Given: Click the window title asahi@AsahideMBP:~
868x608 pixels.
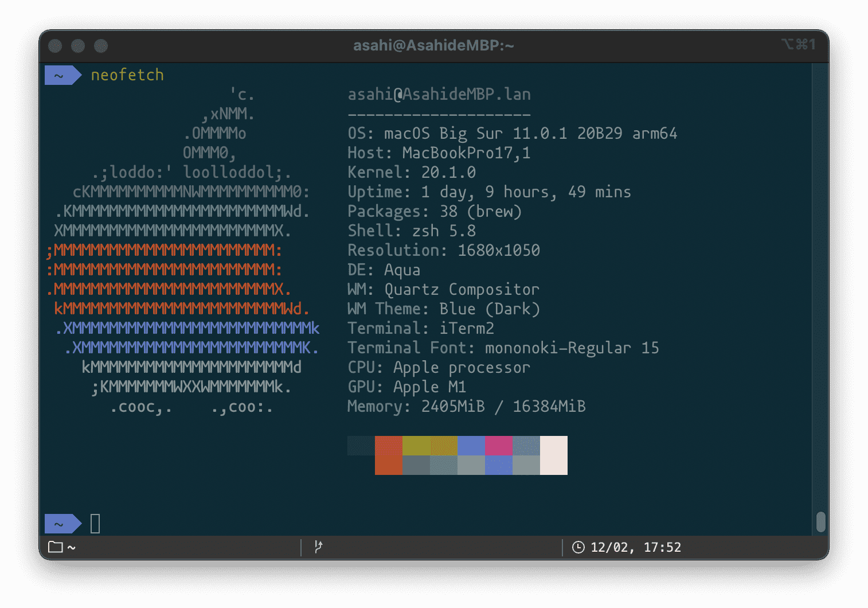Looking at the screenshot, I should (433, 45).
